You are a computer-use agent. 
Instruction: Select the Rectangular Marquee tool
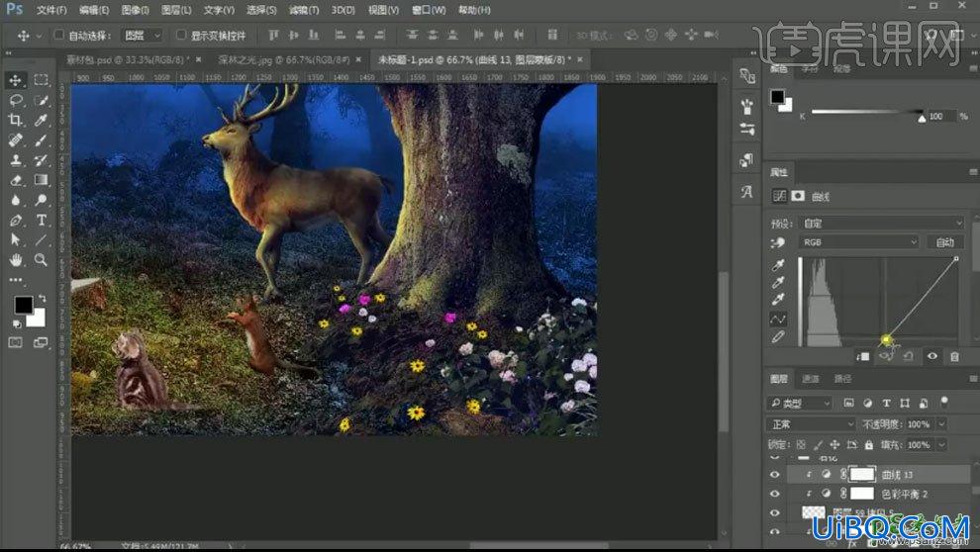pos(42,80)
